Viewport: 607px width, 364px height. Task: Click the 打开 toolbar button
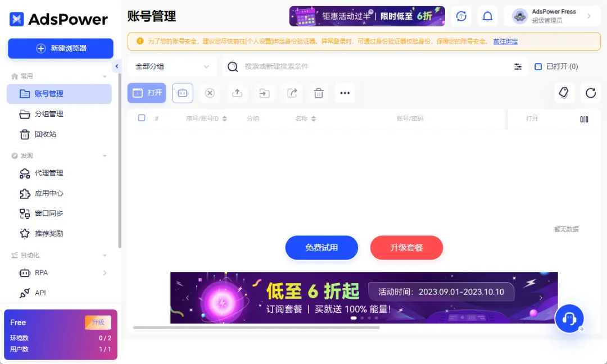click(x=147, y=93)
